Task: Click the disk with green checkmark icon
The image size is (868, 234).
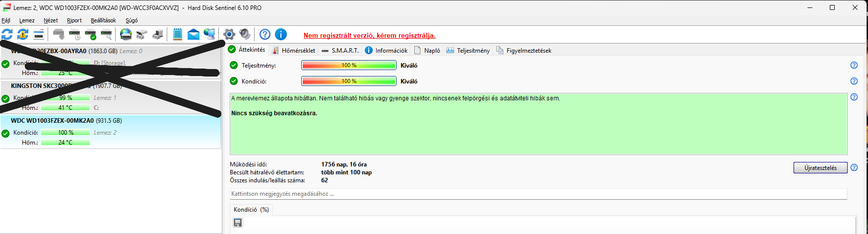Action: pos(90,34)
